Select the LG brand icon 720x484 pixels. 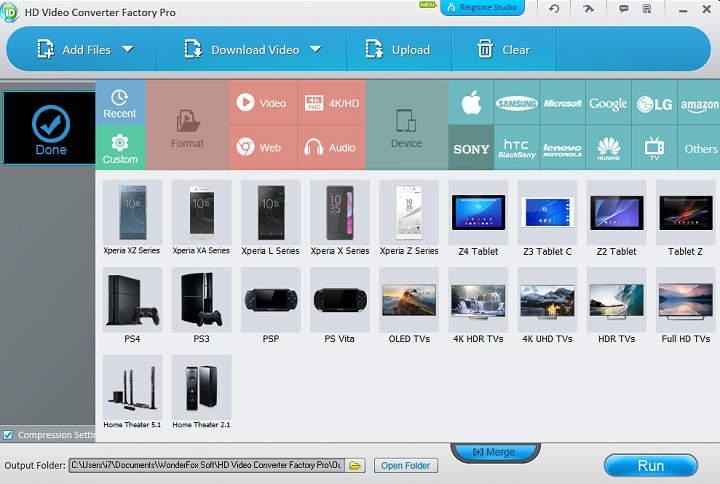tap(654, 102)
